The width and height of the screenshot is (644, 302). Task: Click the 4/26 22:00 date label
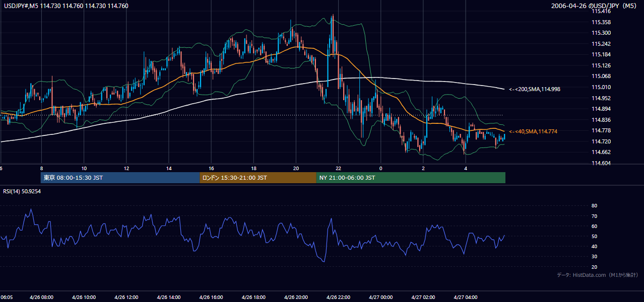[x=338, y=297]
